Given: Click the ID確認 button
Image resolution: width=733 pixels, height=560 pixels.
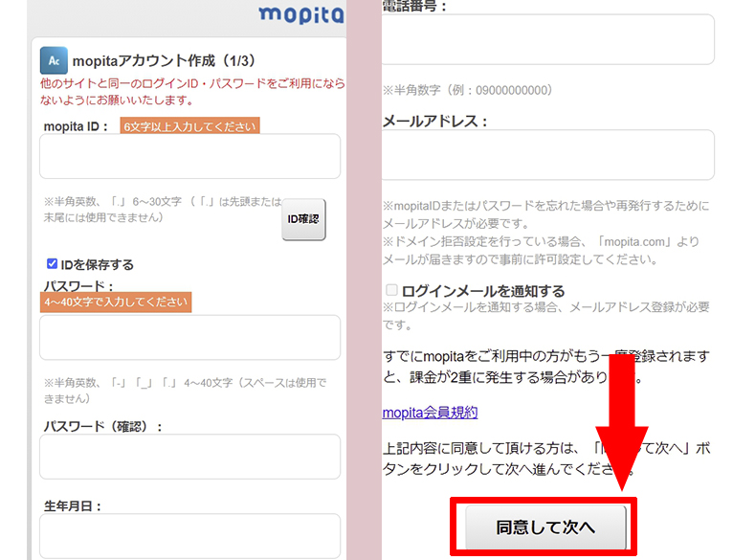Looking at the screenshot, I should pos(303,219).
